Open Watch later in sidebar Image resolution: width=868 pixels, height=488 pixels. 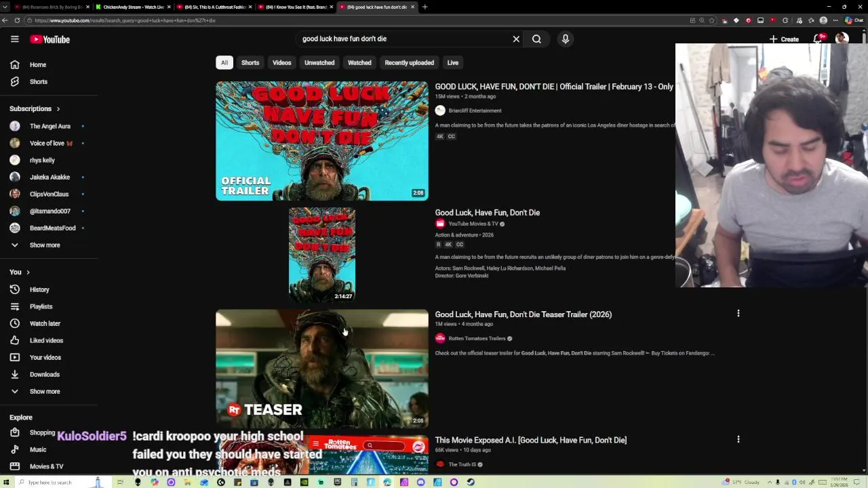pos(45,323)
